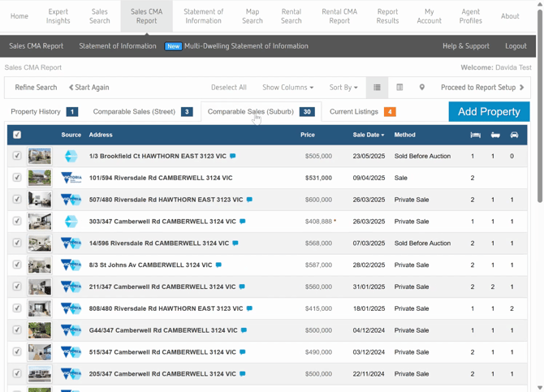544x392 pixels.
Task: Expand the Sort By dropdown
Action: pyautogui.click(x=343, y=88)
